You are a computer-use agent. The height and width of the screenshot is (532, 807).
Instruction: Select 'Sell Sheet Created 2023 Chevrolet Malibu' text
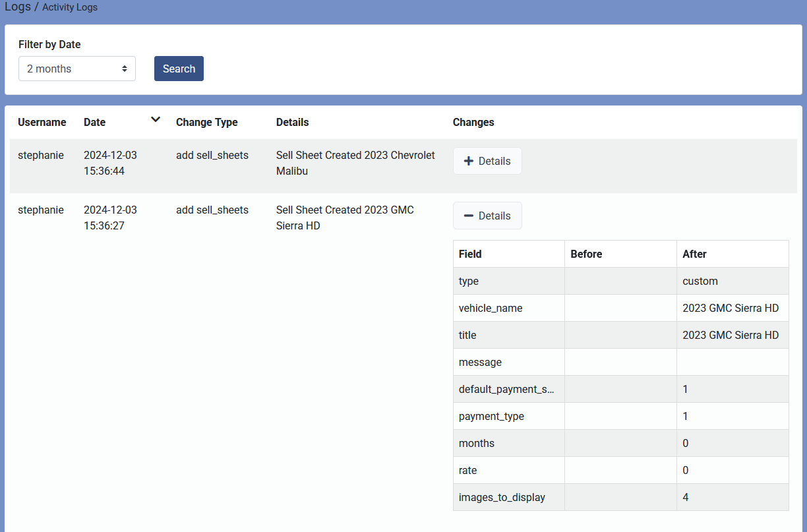point(355,163)
